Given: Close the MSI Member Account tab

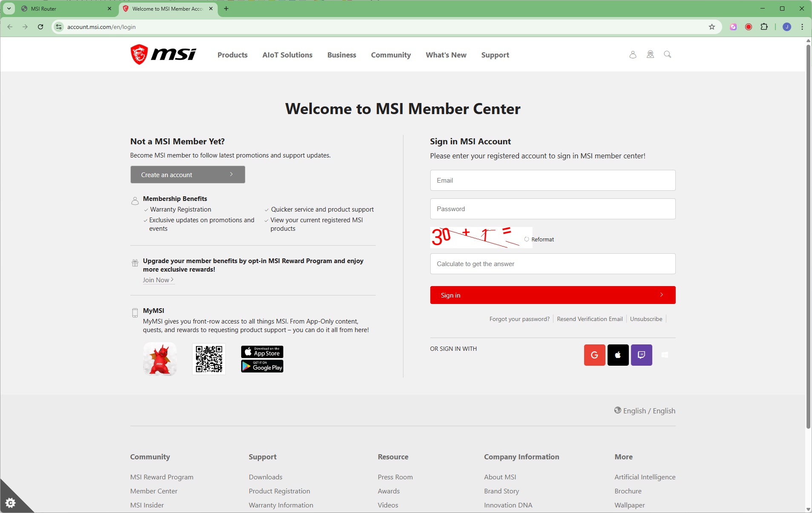Looking at the screenshot, I should click(211, 9).
